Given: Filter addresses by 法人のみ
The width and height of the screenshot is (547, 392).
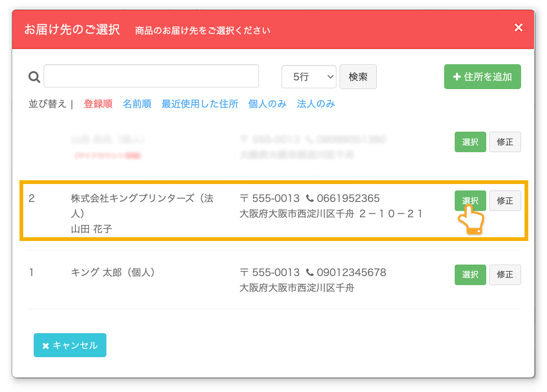Looking at the screenshot, I should (315, 104).
